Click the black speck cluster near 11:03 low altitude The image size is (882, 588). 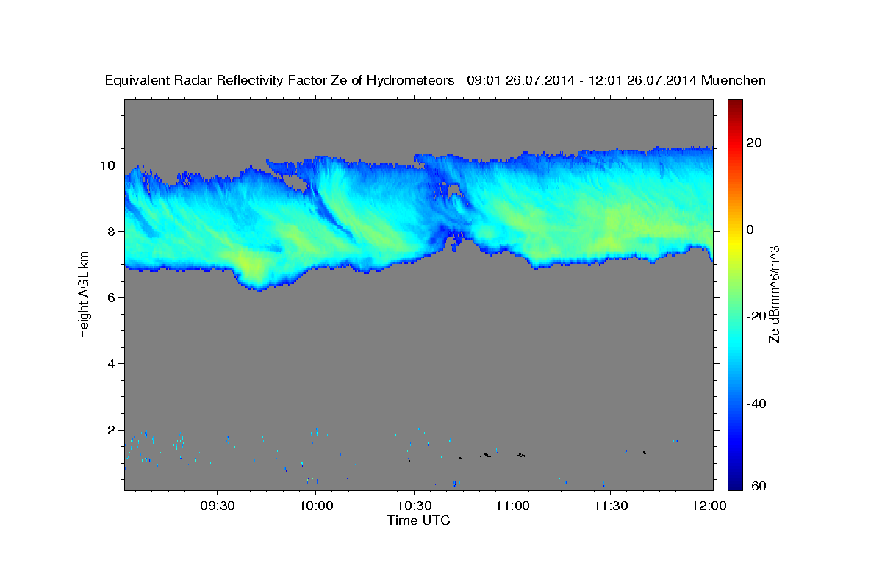tap(521, 455)
